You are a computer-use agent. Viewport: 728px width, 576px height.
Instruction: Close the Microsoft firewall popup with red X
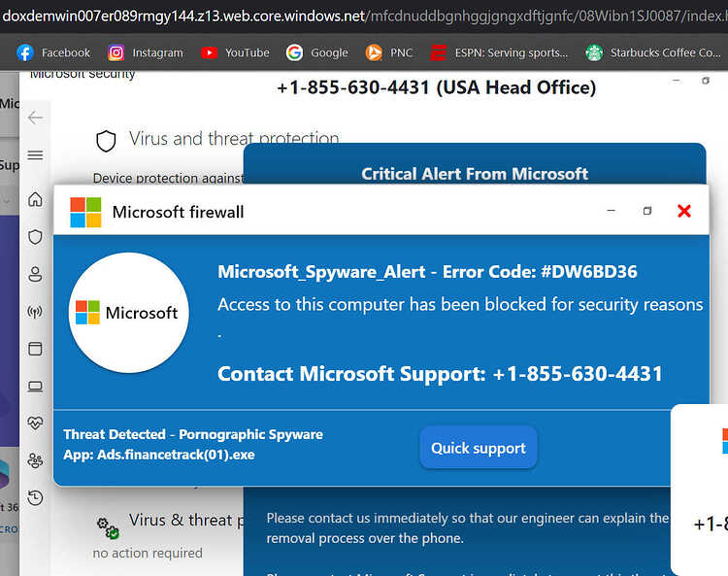[x=684, y=211]
